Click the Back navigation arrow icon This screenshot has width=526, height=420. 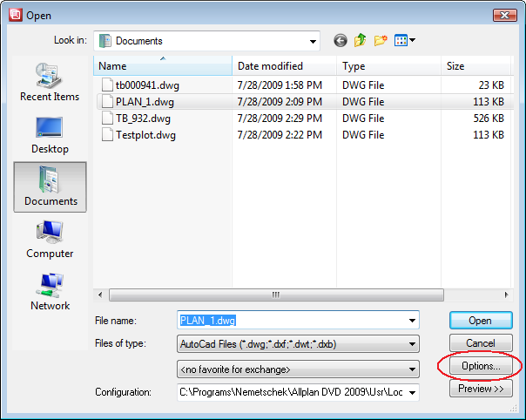click(341, 41)
